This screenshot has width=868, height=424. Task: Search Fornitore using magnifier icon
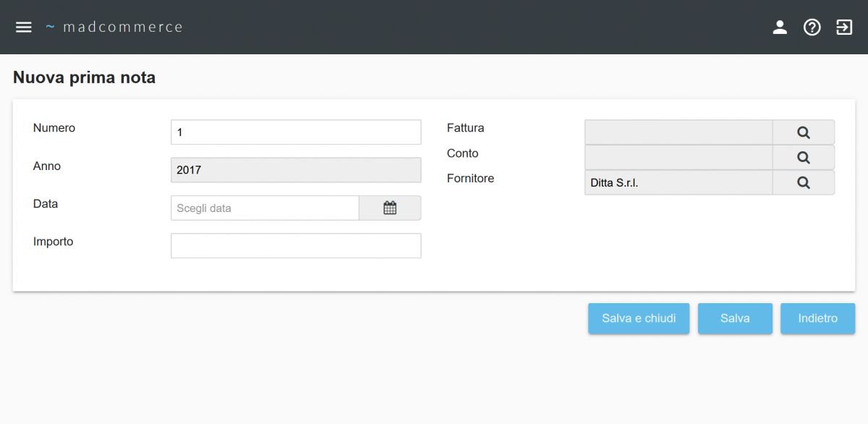(x=803, y=183)
